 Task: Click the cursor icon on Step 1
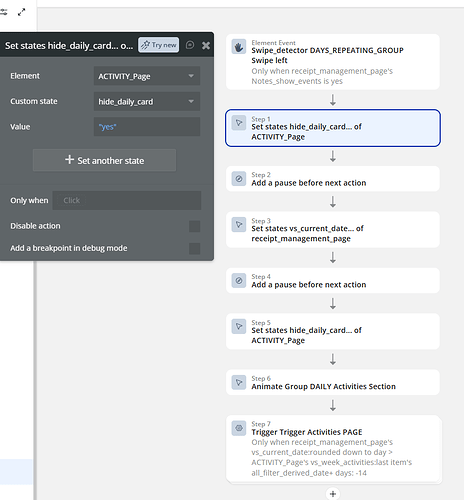239,123
